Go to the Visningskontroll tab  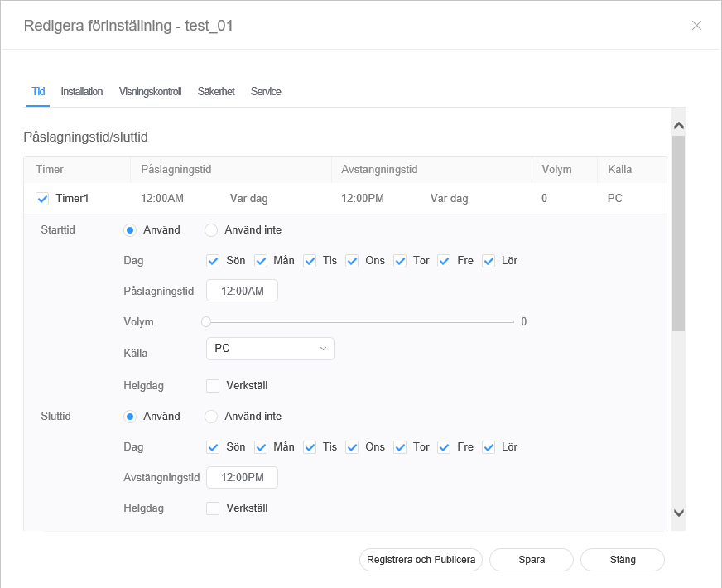(150, 92)
